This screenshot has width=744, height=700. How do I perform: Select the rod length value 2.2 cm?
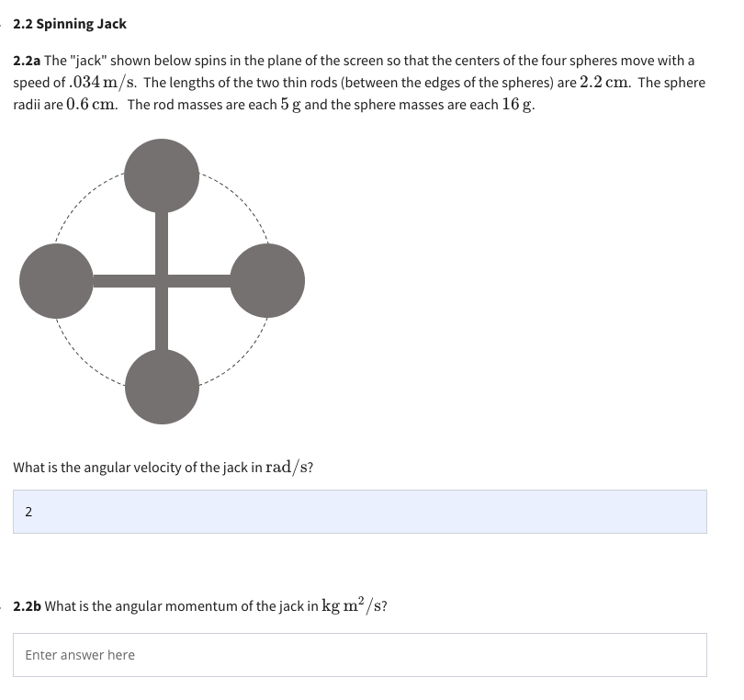point(602,82)
